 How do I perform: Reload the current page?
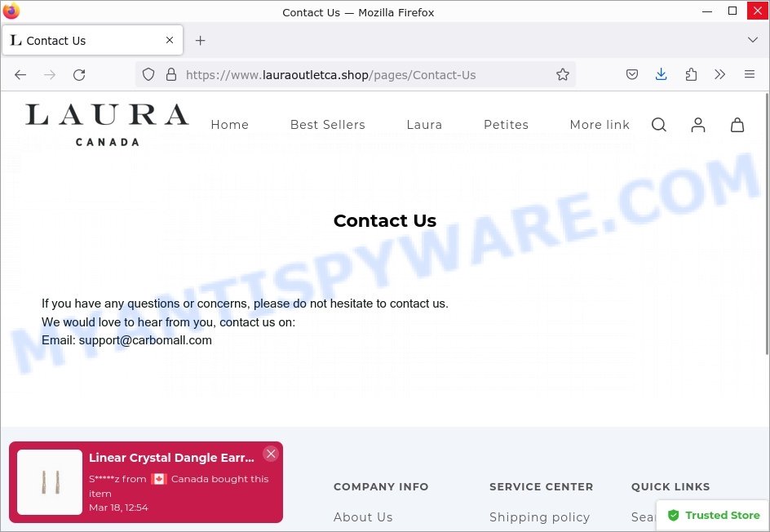pos(79,75)
